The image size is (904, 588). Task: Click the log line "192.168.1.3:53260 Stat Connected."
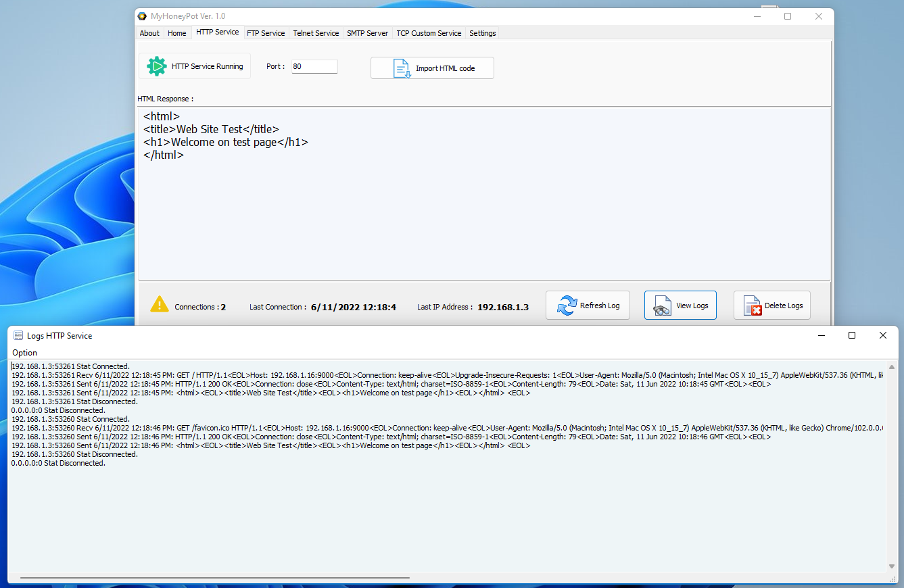point(70,419)
